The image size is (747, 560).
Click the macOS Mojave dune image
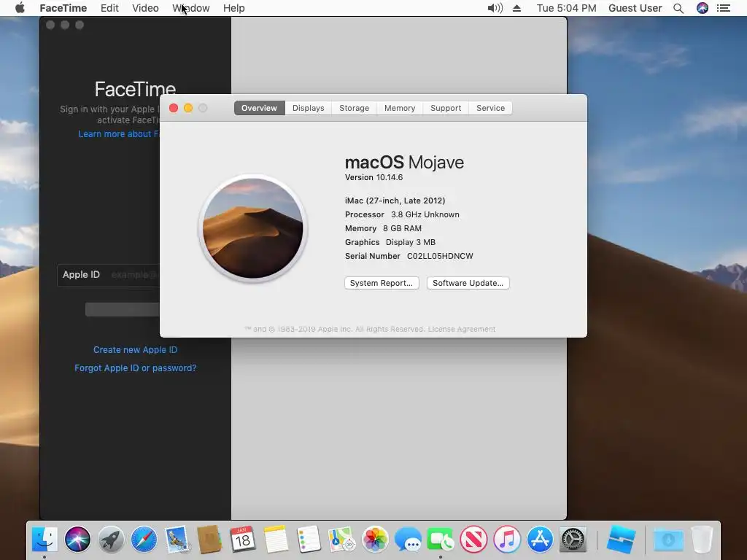(x=253, y=228)
